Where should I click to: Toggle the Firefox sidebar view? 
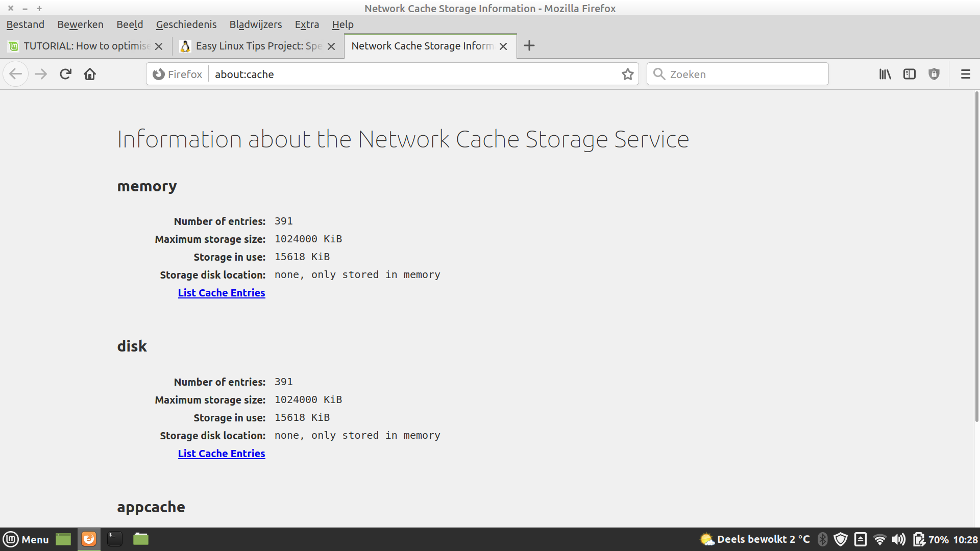click(x=909, y=74)
